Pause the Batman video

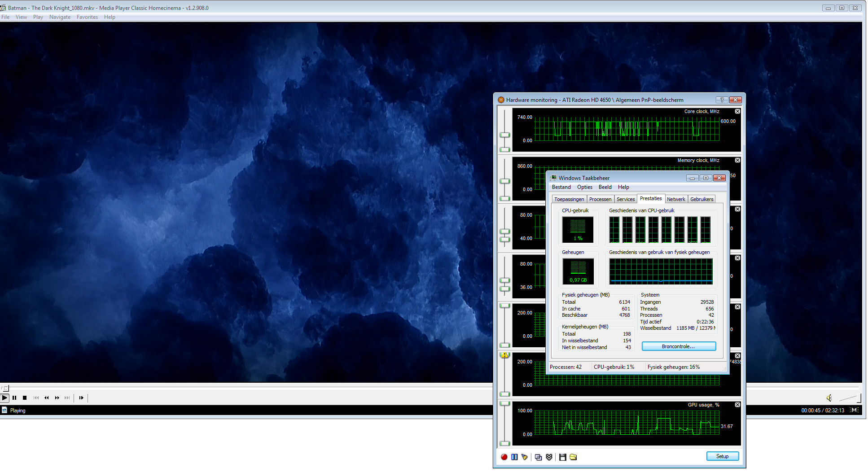pos(14,398)
